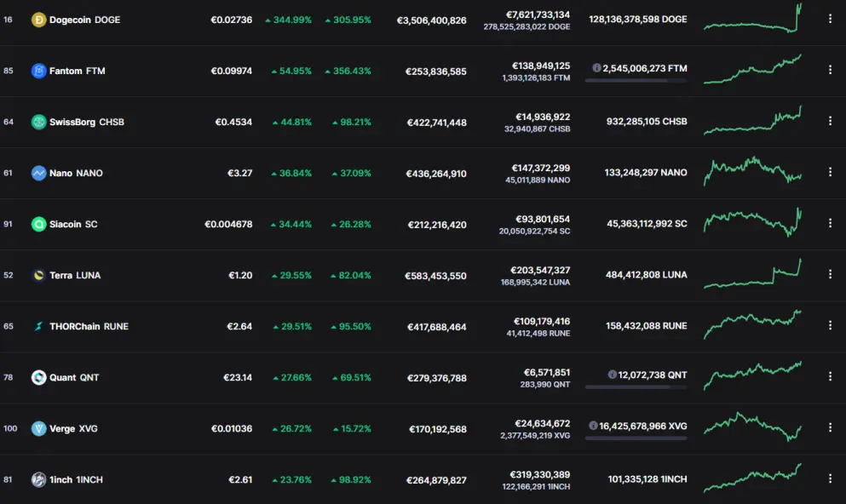Click the Nano coin logo icon
The width and height of the screenshot is (846, 504).
(39, 173)
